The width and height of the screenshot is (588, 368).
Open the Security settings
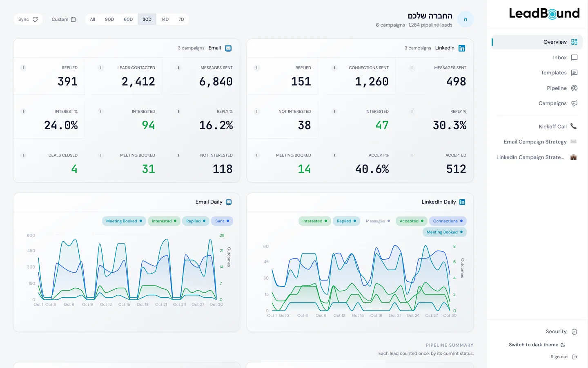[x=561, y=332]
